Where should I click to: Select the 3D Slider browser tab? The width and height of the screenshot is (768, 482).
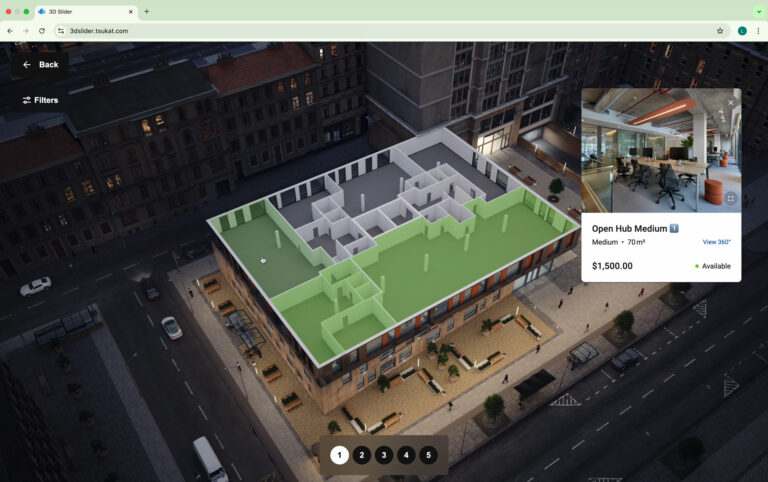pos(86,12)
